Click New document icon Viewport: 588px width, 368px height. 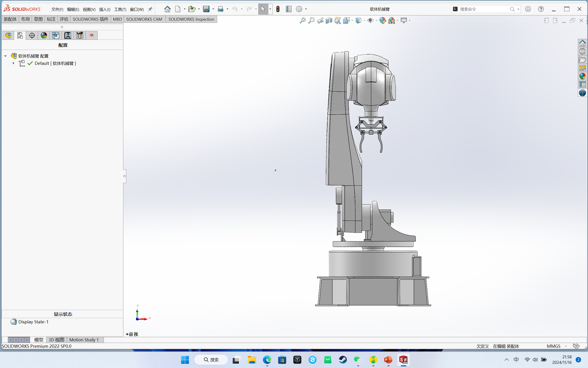(x=178, y=9)
